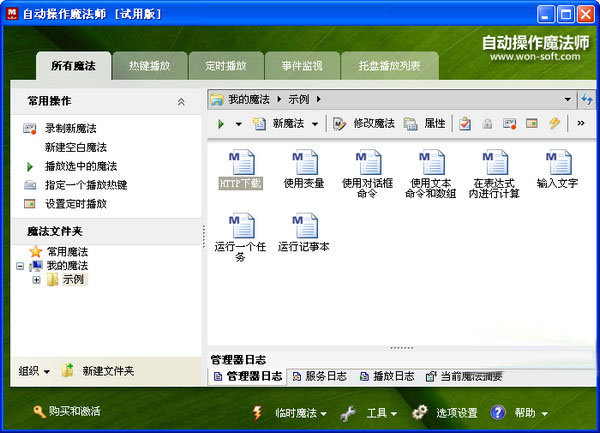Viewport: 600px width, 433px height.
Task: Switch to the 定时播放 tab
Action: [x=226, y=66]
